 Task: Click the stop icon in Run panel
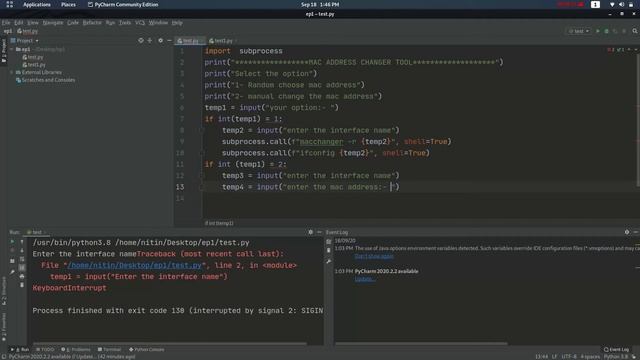12,250
